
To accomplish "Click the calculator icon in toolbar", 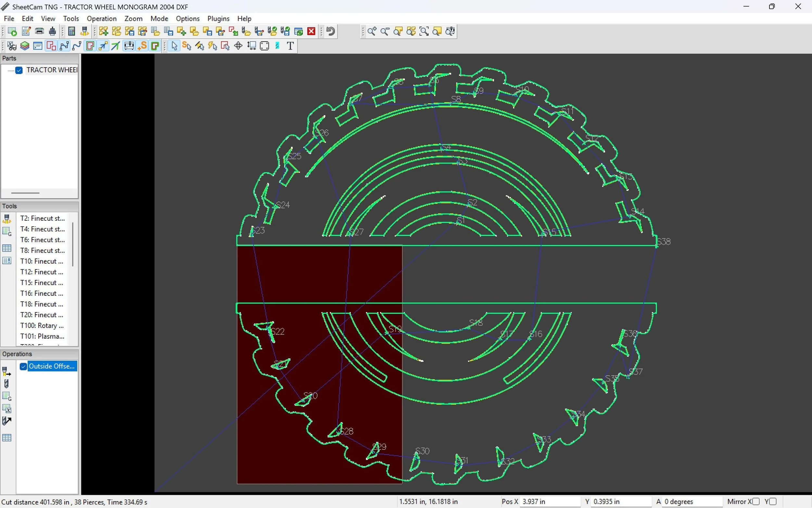I will [71, 31].
